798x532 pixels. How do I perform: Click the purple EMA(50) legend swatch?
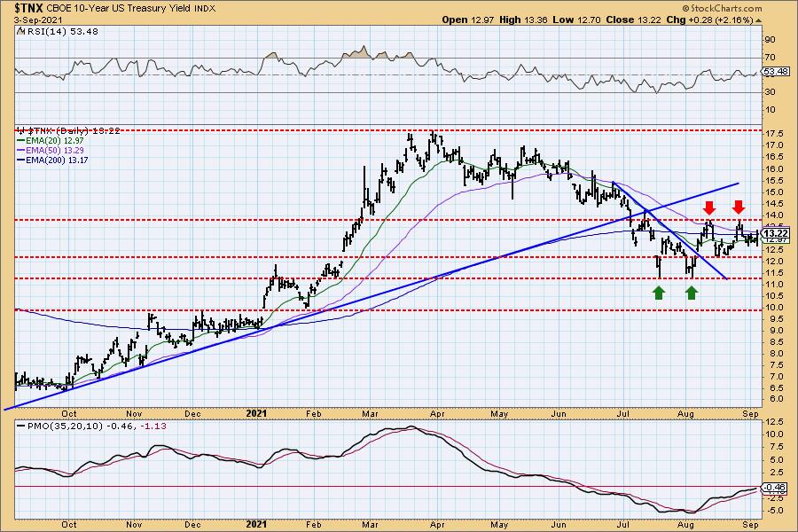pyautogui.click(x=21, y=150)
